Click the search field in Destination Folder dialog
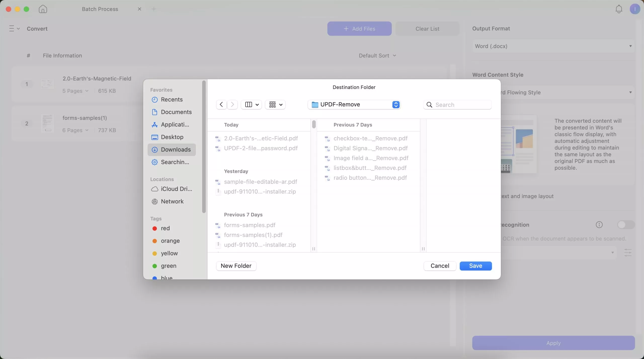Screen dimensions: 644x359 point(457,104)
